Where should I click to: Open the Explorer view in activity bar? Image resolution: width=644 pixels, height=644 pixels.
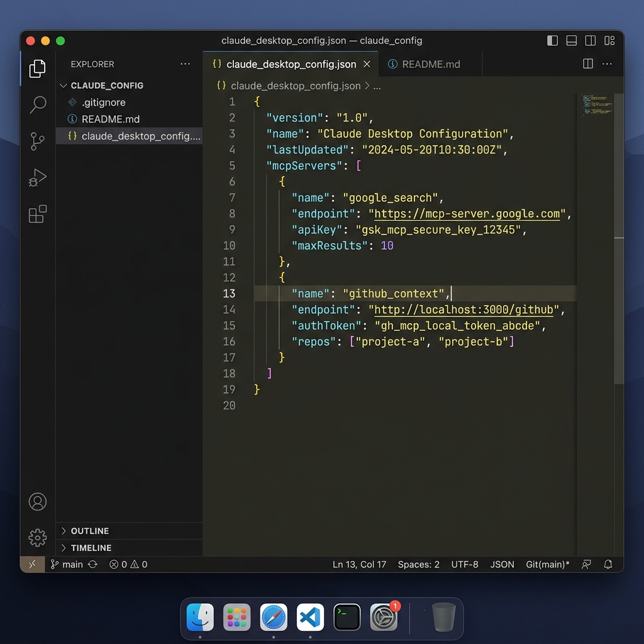[37, 69]
